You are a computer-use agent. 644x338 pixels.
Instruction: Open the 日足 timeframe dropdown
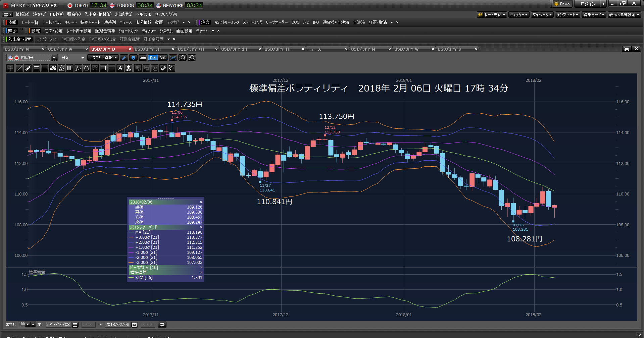click(72, 58)
